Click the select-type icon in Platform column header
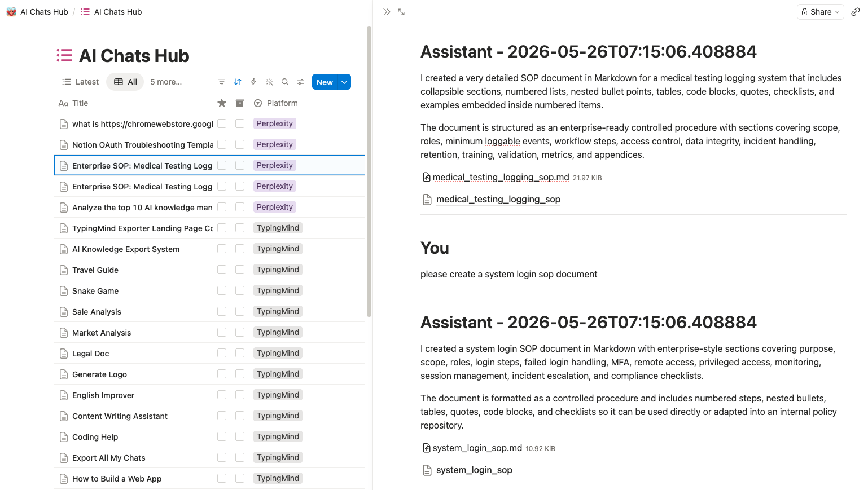 258,103
